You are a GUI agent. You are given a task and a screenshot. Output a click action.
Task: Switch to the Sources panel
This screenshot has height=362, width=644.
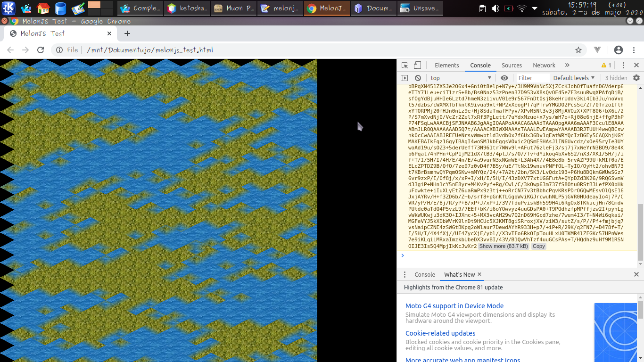[512, 65]
